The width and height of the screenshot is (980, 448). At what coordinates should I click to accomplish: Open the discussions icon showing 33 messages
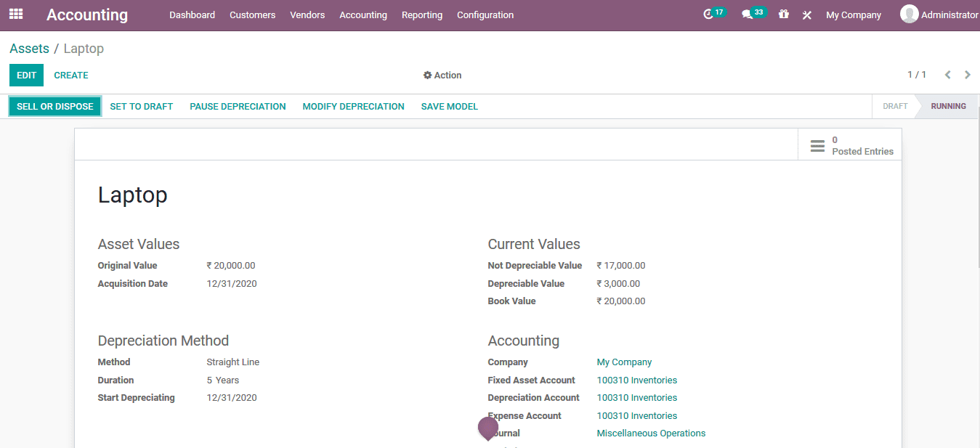click(749, 14)
